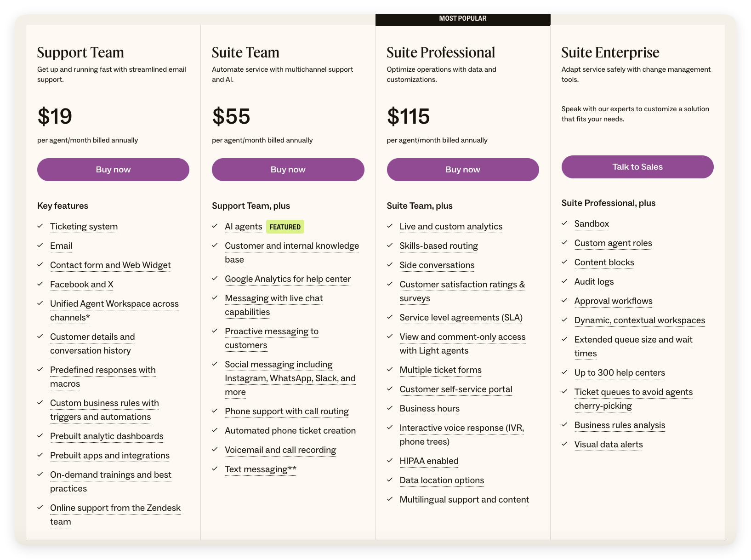This screenshot has width=751, height=560.
Task: Click the FEATURED badge beside AI agents
Action: 285,227
